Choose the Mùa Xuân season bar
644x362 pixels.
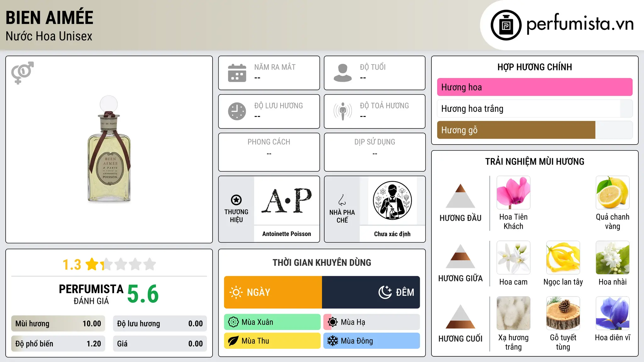[x=272, y=322]
